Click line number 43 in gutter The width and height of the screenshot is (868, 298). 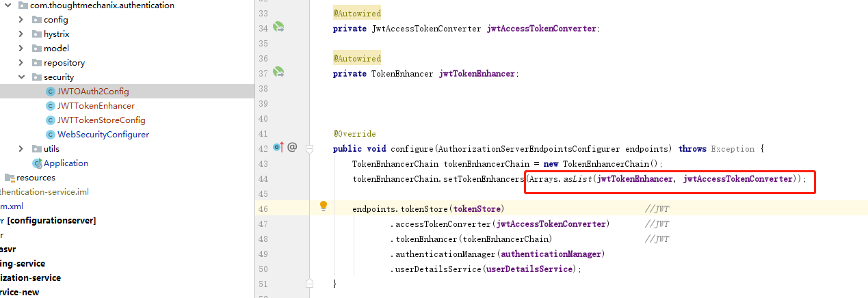pyautogui.click(x=263, y=164)
